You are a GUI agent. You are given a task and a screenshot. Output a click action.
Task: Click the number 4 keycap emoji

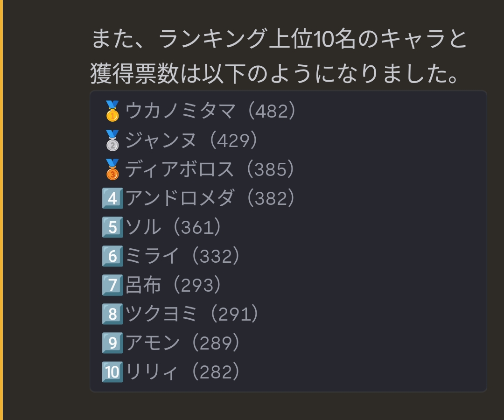[112, 198]
